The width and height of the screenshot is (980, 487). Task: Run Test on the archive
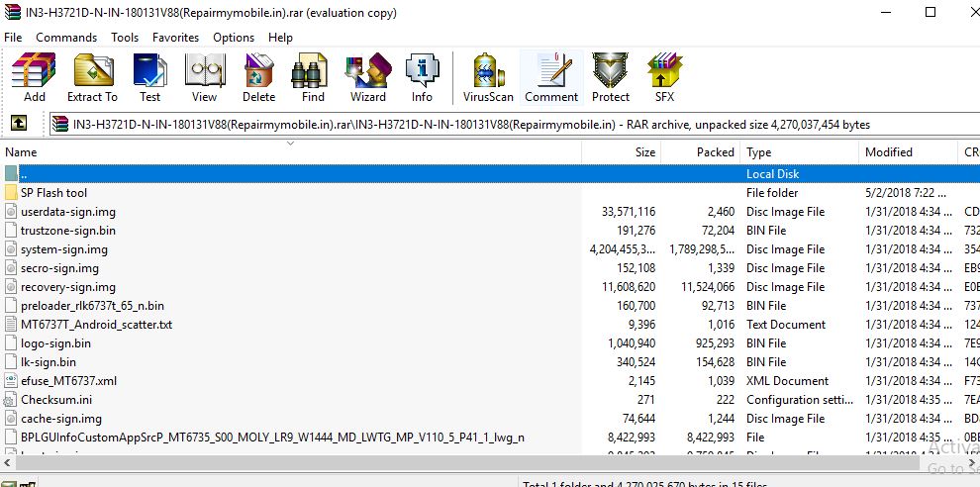pos(149,78)
